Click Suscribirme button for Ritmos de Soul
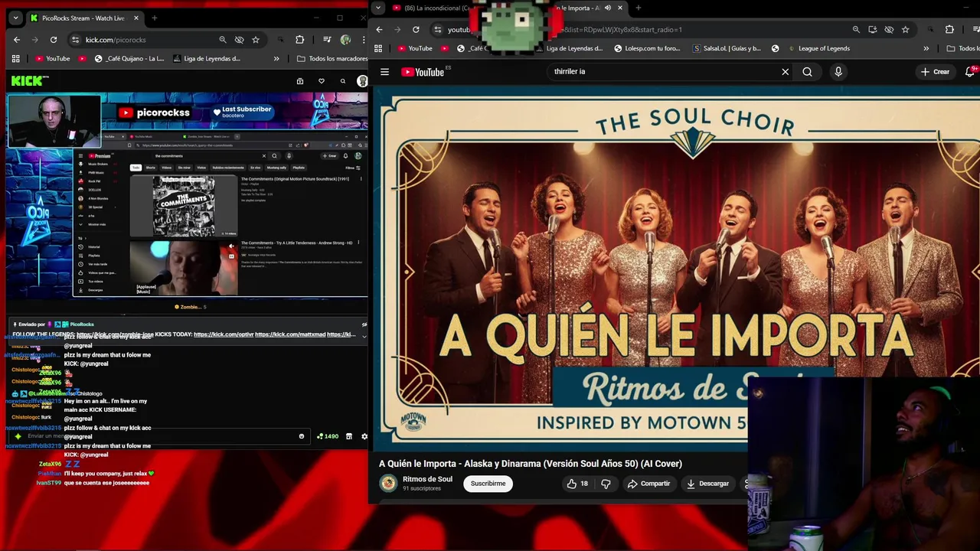Image resolution: width=980 pixels, height=551 pixels. (488, 484)
